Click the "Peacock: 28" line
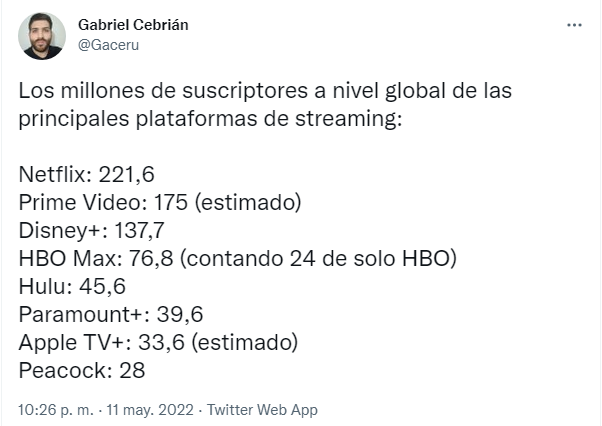The height and width of the screenshot is (426, 602). [x=82, y=370]
